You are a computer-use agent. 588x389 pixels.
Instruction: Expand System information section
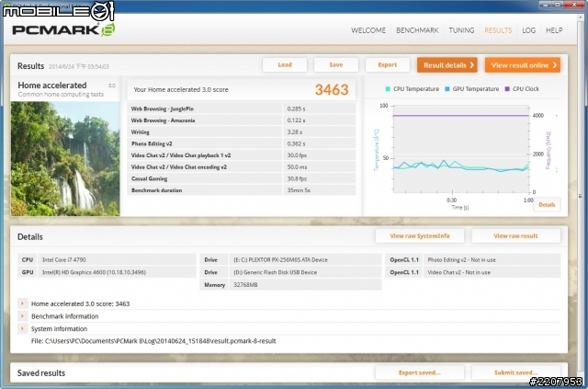tap(22, 328)
